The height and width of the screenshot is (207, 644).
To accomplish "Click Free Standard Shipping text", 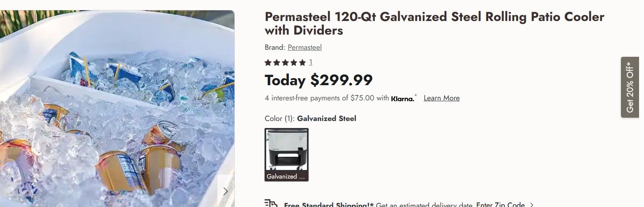I will tap(329, 205).
